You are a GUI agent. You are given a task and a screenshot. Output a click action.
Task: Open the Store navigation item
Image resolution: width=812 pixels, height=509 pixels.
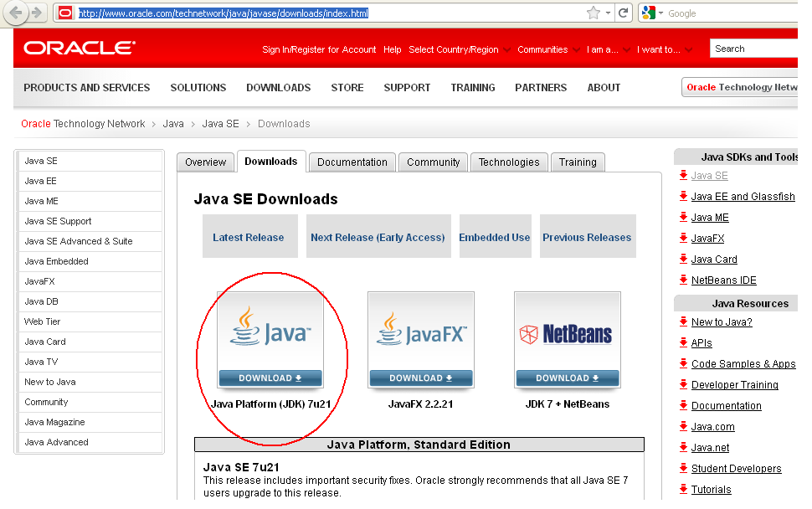pyautogui.click(x=347, y=88)
